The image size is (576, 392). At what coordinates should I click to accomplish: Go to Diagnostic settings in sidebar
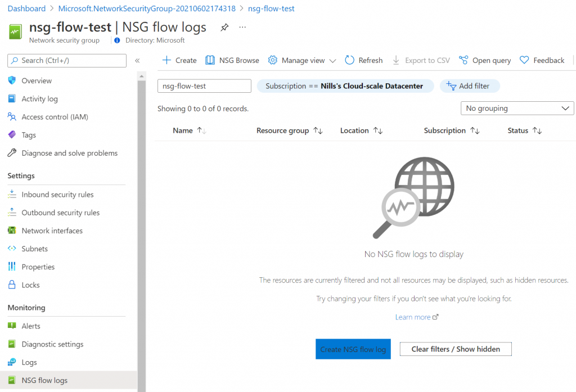click(52, 344)
